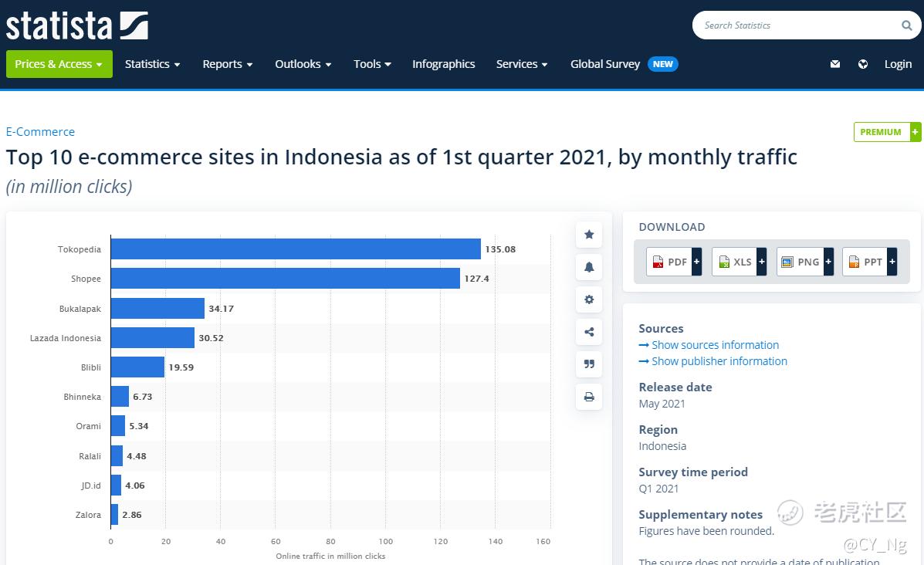
Task: Click the Ralali label
Action: (x=90, y=456)
